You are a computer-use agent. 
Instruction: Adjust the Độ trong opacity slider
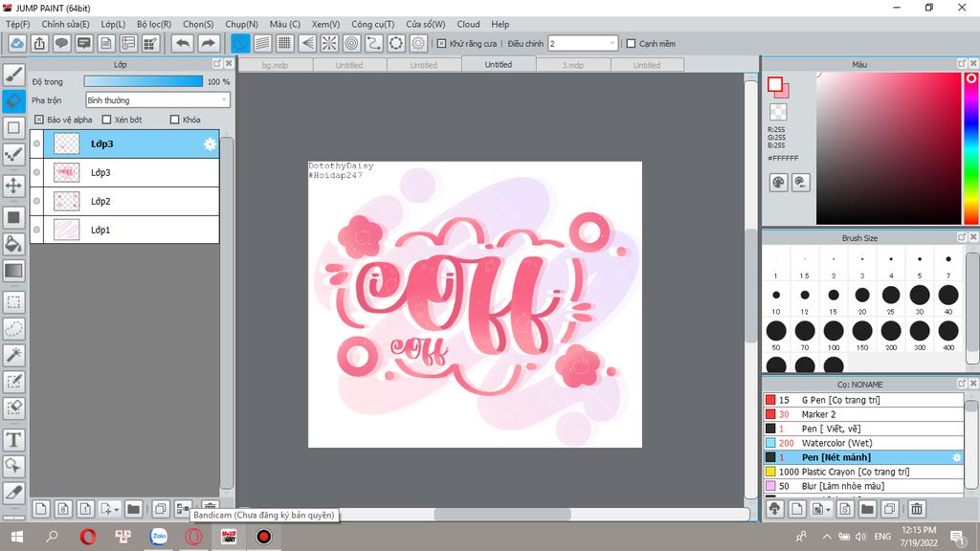click(144, 81)
